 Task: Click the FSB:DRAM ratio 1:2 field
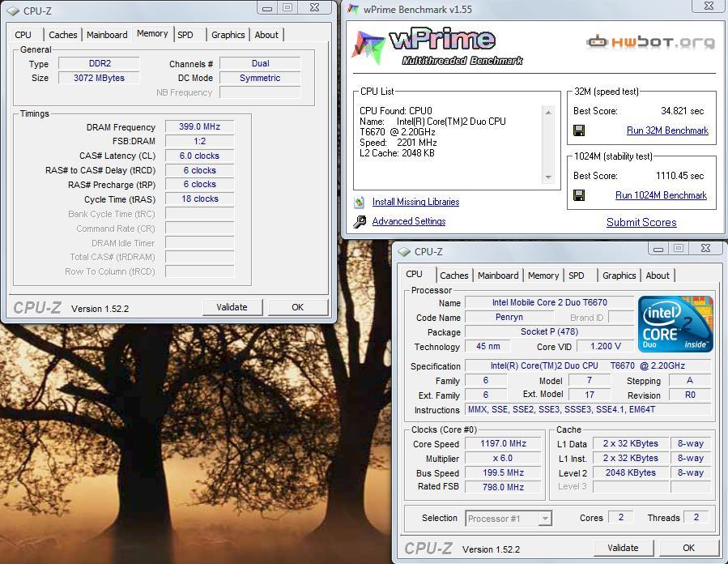point(200,141)
